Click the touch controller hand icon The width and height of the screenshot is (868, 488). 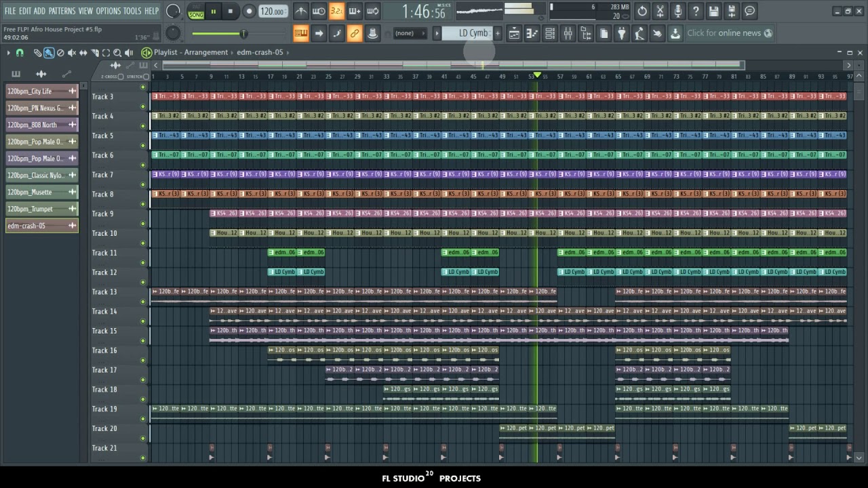coord(657,33)
